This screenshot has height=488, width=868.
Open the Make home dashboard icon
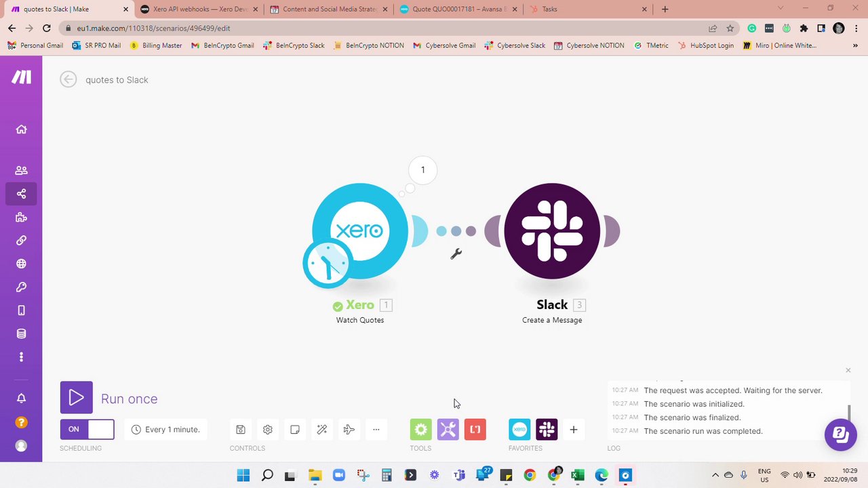tap(21, 129)
